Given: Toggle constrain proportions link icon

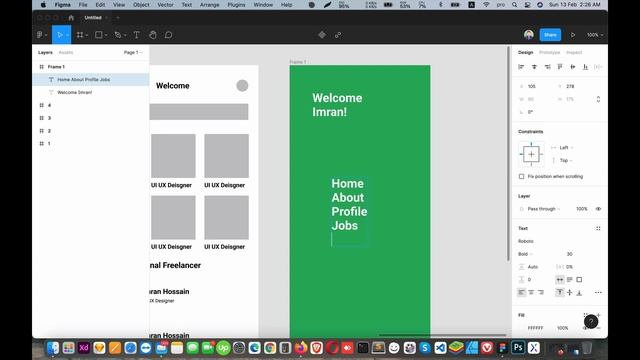Looking at the screenshot, I should (598, 99).
